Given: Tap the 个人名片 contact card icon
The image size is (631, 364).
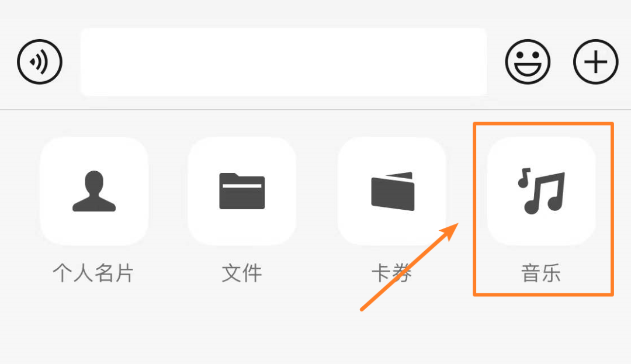Looking at the screenshot, I should coord(94,191).
